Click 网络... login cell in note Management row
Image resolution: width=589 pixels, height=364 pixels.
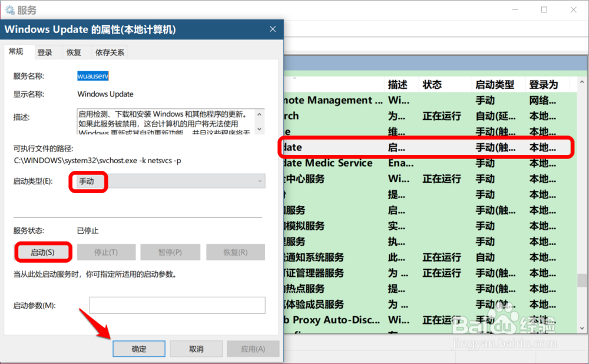coord(542,100)
